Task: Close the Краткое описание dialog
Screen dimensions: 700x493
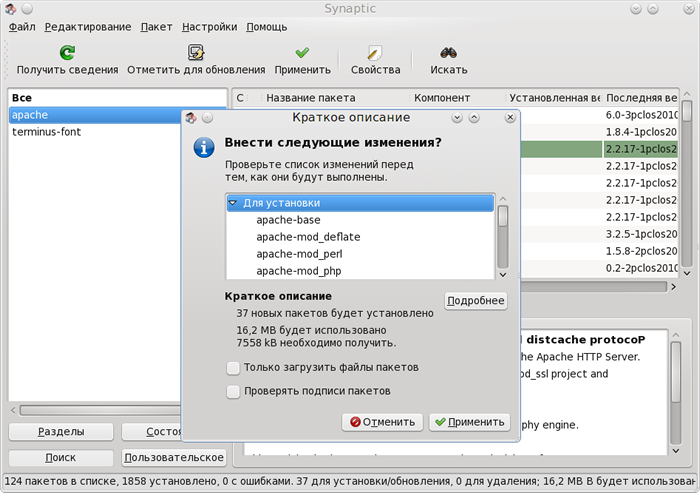Action: click(x=510, y=117)
